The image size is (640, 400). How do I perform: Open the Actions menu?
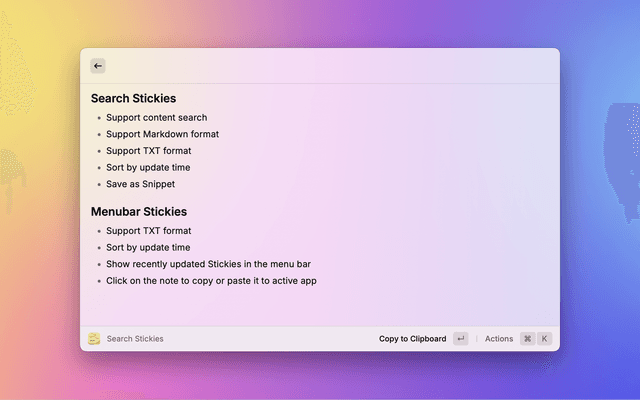click(x=498, y=339)
